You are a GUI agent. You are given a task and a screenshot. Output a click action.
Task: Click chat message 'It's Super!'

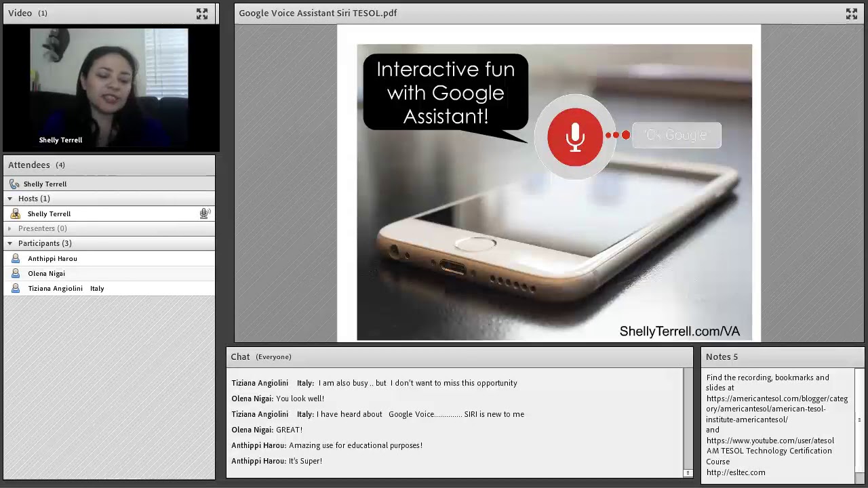click(x=305, y=461)
